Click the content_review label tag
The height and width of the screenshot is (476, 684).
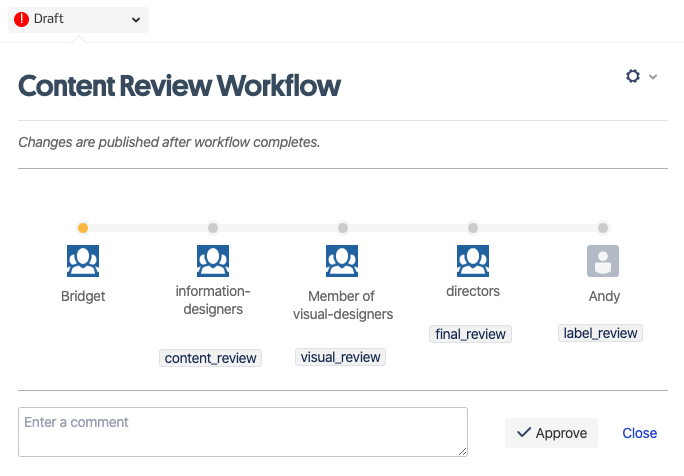point(211,358)
